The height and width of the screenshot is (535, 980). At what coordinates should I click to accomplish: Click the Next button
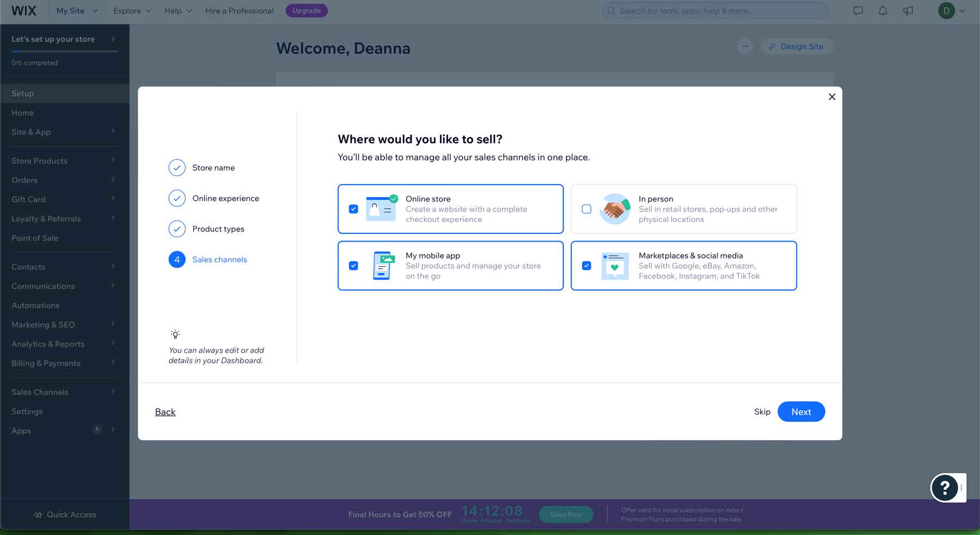801,411
